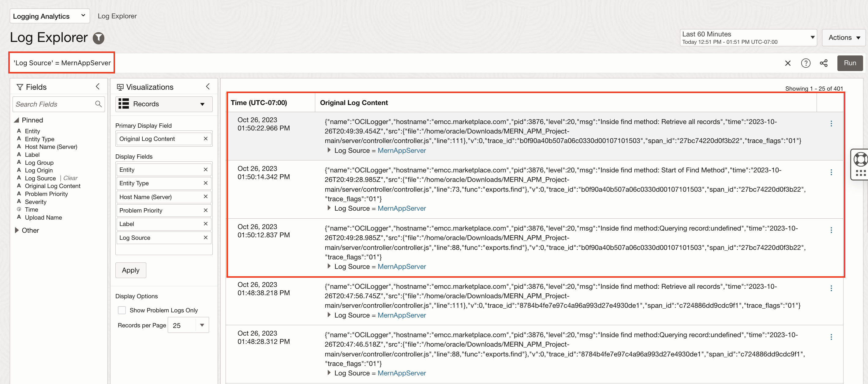Click the Records visualization grid icon

pos(124,104)
